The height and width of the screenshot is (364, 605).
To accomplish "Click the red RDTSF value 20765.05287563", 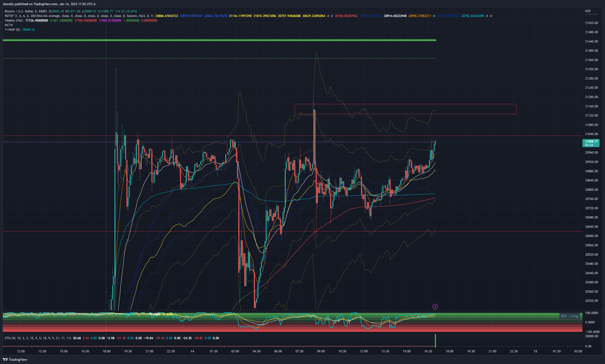I will pos(346,16).
